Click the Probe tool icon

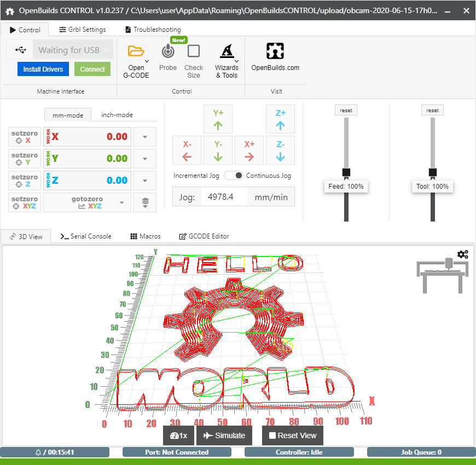(x=168, y=51)
